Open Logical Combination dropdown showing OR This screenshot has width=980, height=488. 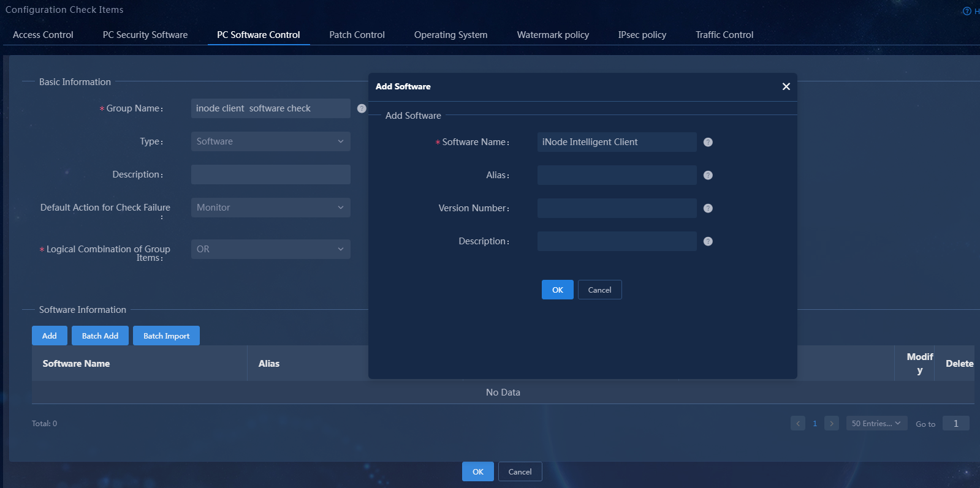click(x=271, y=249)
